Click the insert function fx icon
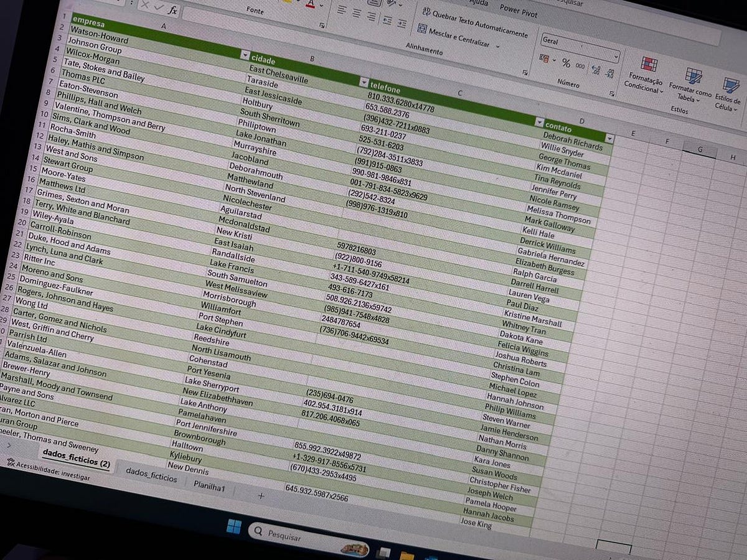 click(174, 11)
